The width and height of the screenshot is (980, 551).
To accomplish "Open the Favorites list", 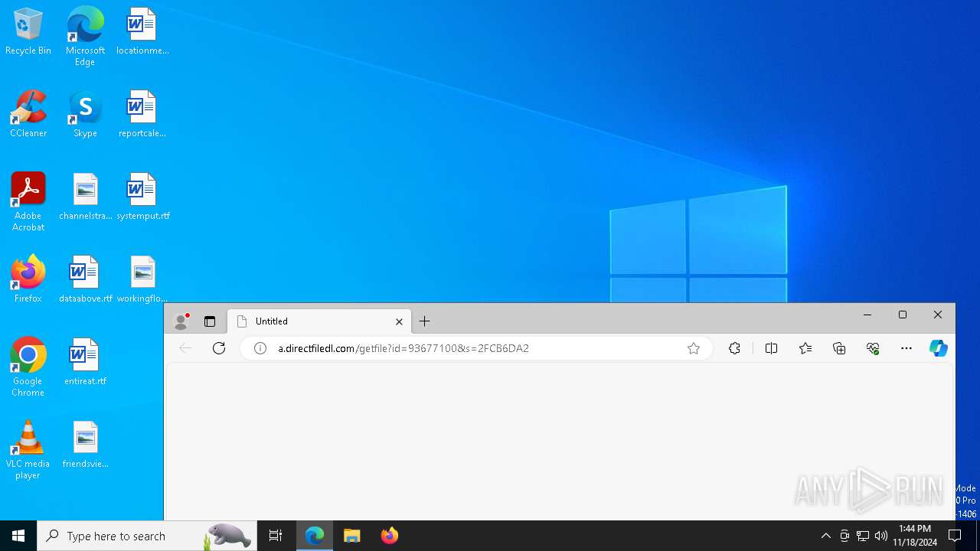I will click(x=805, y=348).
